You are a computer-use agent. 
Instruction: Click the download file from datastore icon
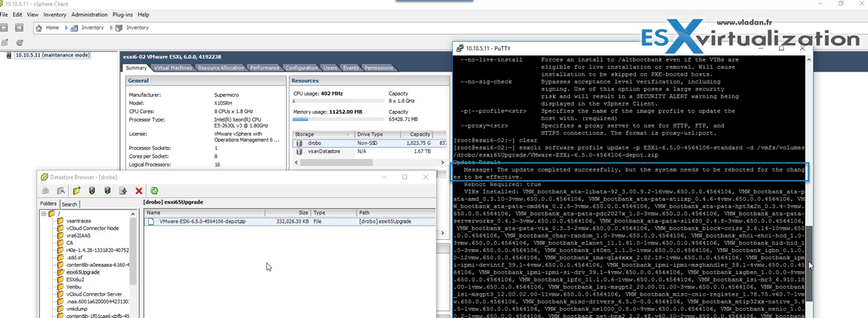pyautogui.click(x=108, y=191)
